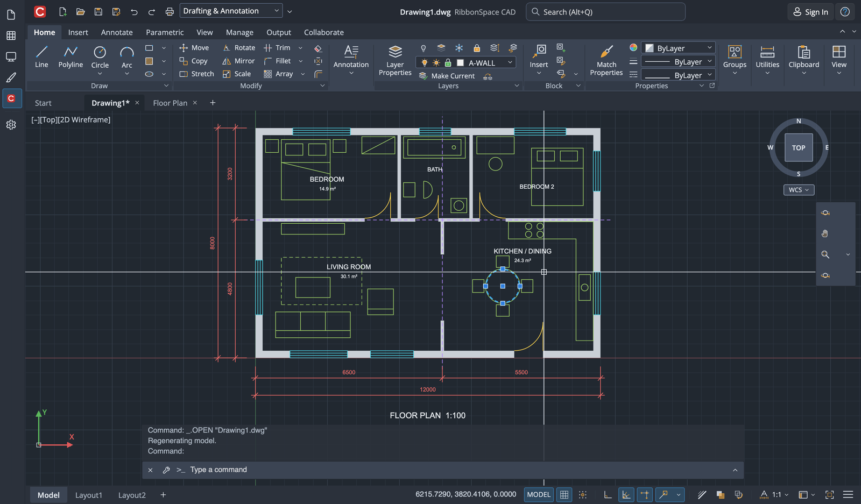Switch to the Annotate ribbon tab
This screenshot has width=861, height=504.
(117, 32)
